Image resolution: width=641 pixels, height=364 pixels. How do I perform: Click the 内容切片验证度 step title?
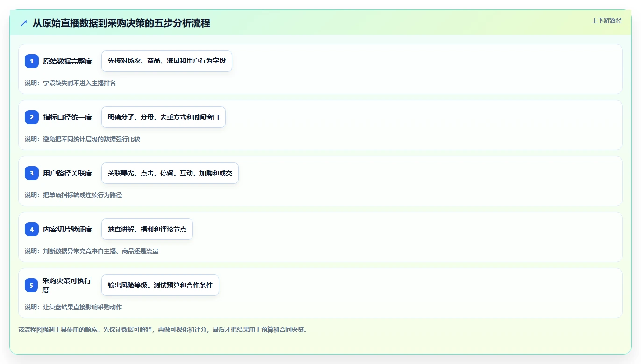tap(67, 229)
